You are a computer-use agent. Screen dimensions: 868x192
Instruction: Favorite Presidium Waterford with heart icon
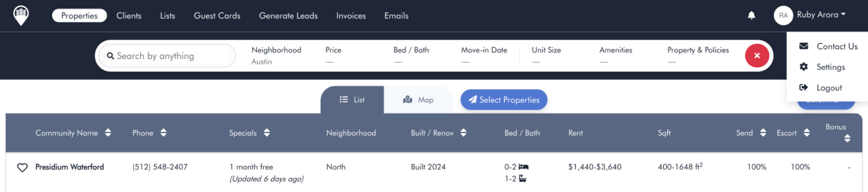pyautogui.click(x=22, y=167)
